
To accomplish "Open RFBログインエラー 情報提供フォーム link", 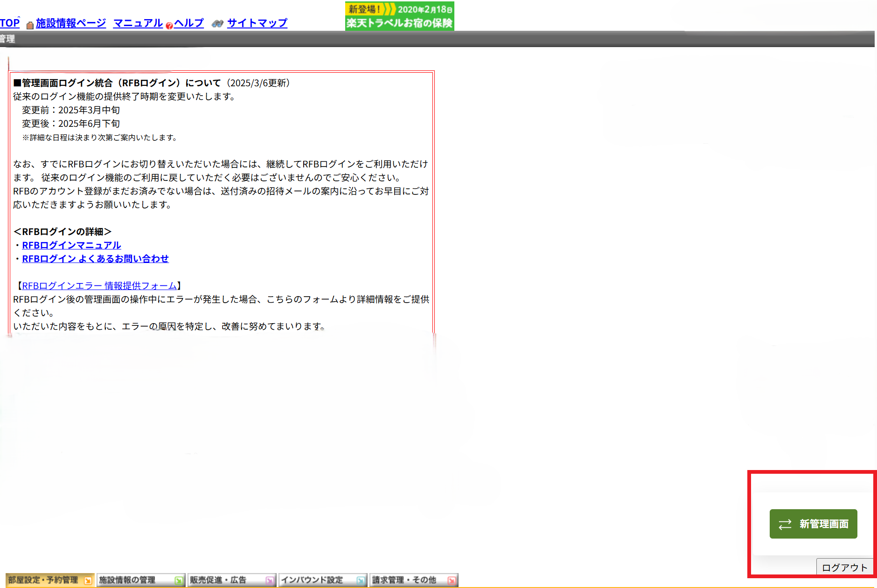I will click(x=99, y=286).
